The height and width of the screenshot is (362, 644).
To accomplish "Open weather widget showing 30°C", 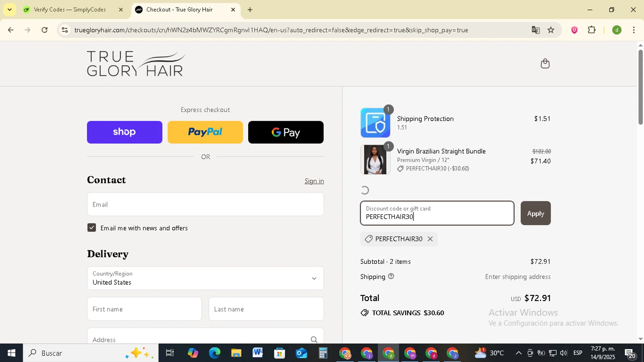I will [x=489, y=353].
